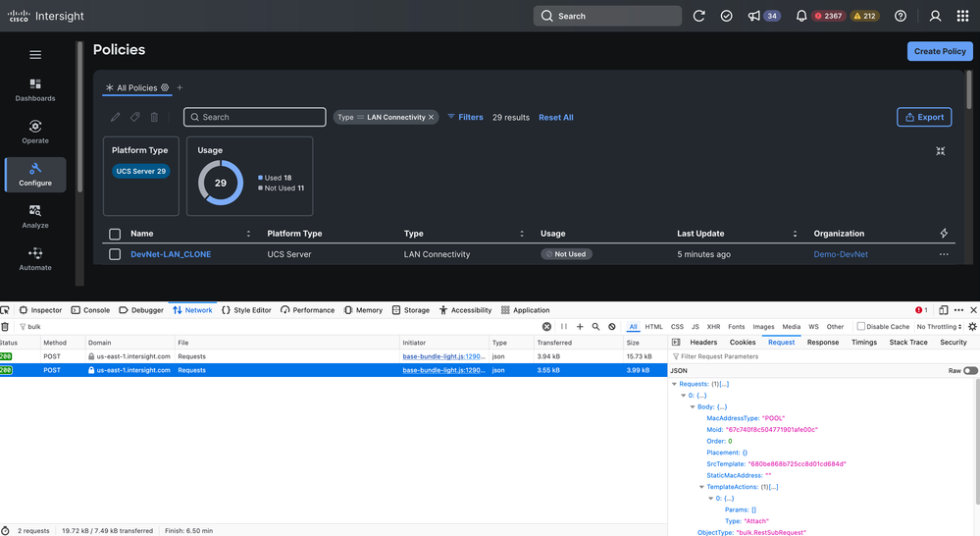Click the tag icon above the table
Viewport: 980px width, 536px height.
tap(135, 117)
